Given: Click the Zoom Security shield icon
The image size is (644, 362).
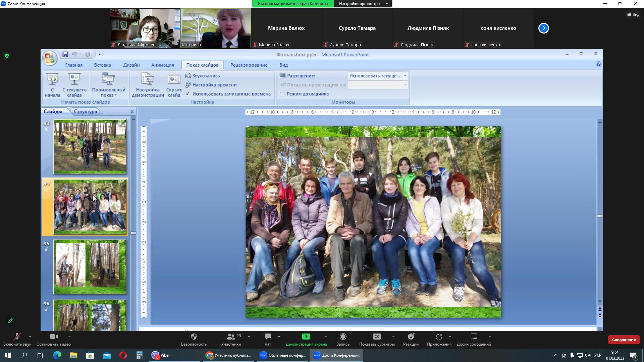Looking at the screenshot, I should pyautogui.click(x=194, y=337).
